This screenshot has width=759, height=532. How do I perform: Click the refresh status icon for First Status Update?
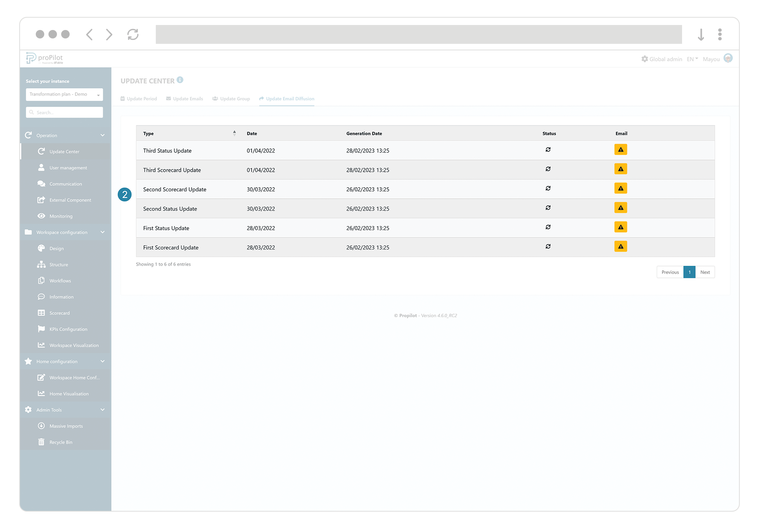548,227
